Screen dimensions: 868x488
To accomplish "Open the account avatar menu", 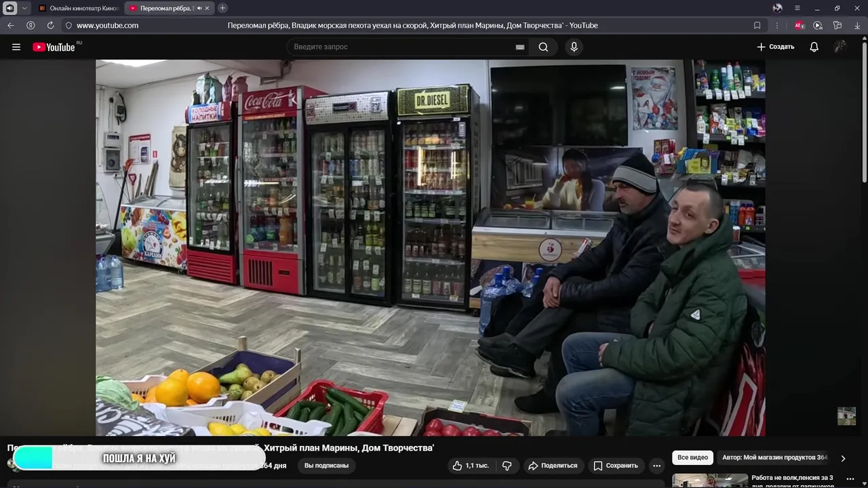I will (840, 47).
